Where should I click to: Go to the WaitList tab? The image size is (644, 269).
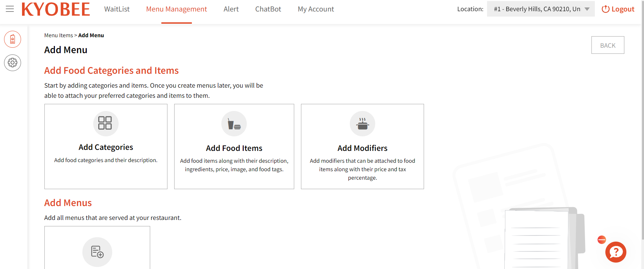(117, 9)
